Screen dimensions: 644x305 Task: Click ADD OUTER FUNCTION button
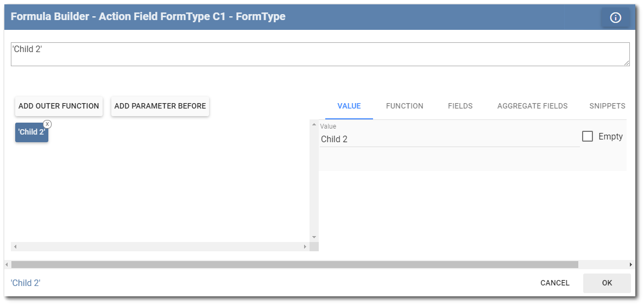[59, 106]
